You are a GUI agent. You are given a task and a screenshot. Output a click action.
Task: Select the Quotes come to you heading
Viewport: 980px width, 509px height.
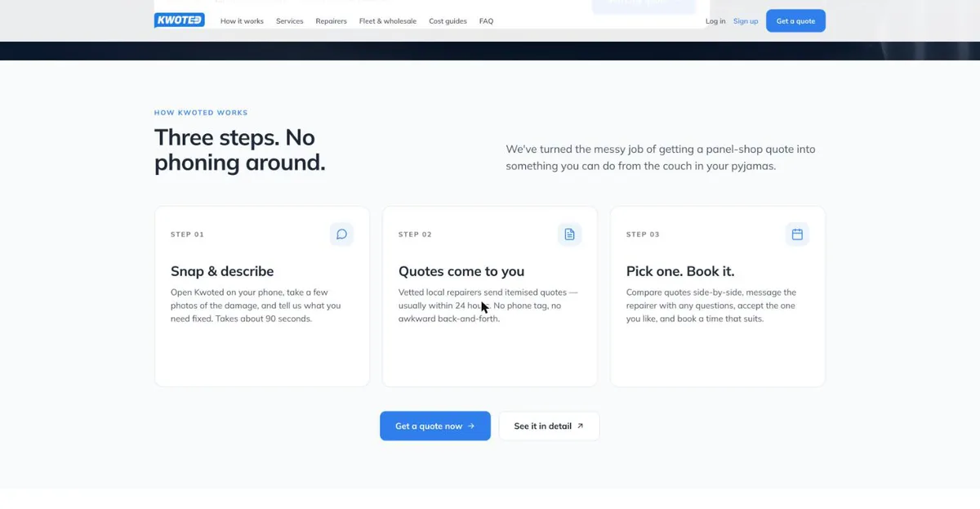(x=461, y=271)
